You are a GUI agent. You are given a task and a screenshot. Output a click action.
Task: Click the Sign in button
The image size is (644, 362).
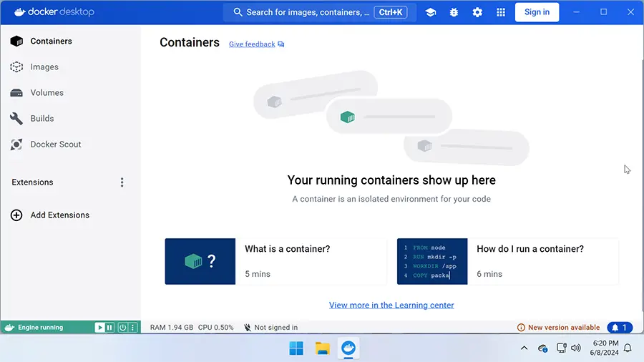point(537,12)
